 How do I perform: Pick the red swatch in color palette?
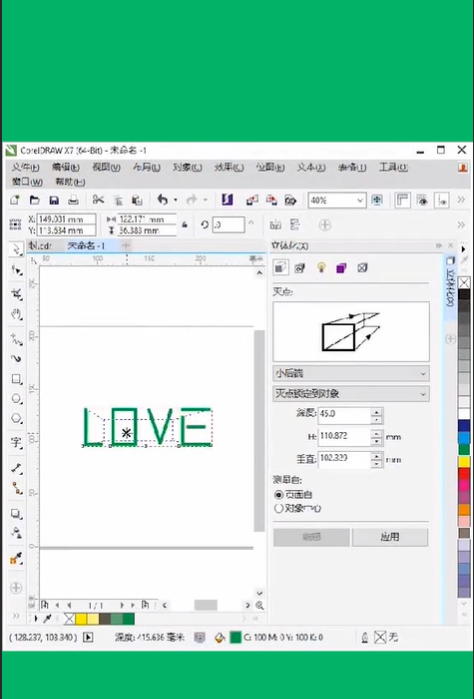click(x=464, y=473)
